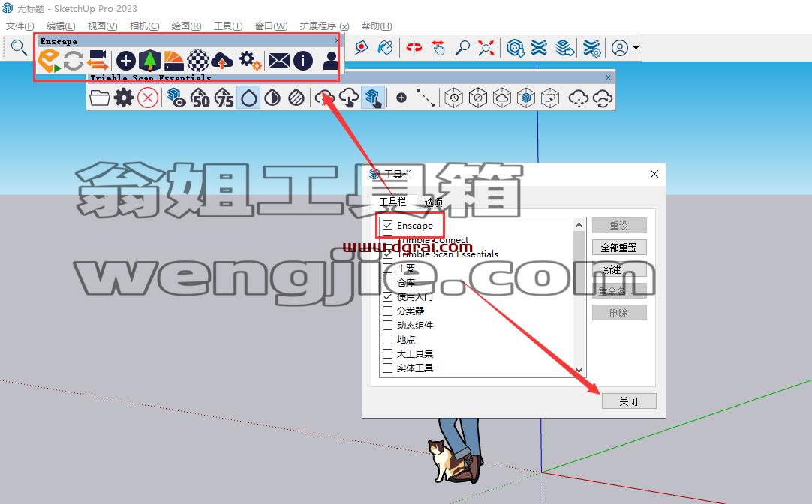Open Scan Essentials folder icon
This screenshot has width=812, height=504.
(x=99, y=97)
